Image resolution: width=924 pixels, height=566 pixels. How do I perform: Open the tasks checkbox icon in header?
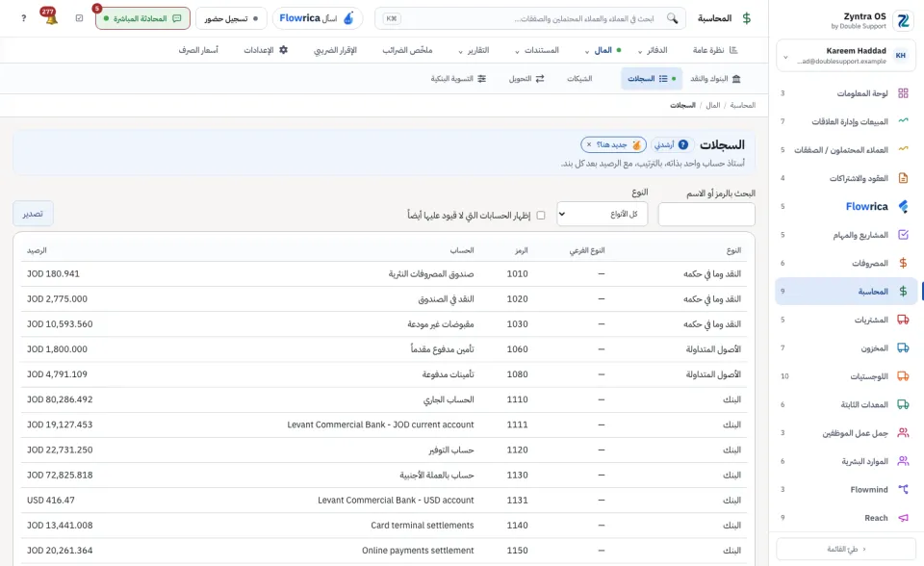[80, 18]
